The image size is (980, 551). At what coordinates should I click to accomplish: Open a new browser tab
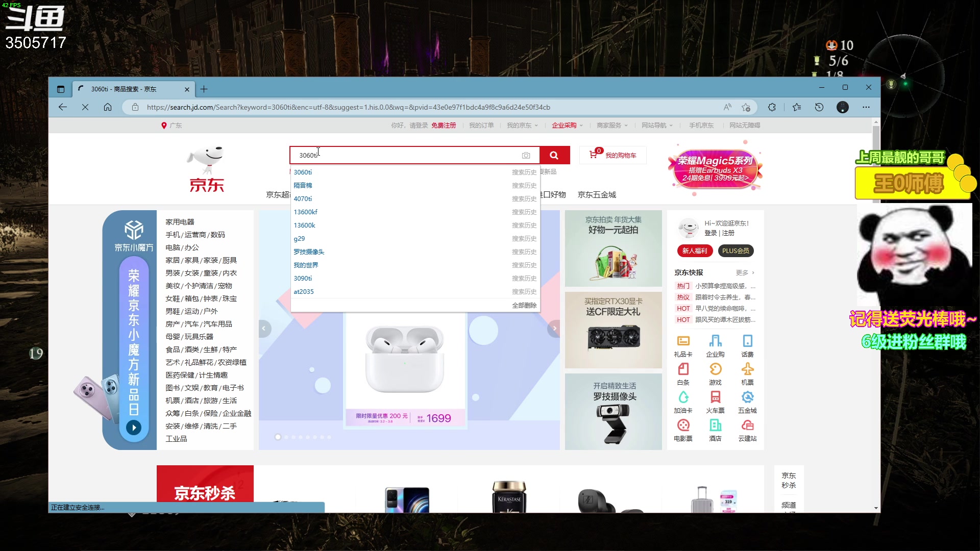coord(204,89)
